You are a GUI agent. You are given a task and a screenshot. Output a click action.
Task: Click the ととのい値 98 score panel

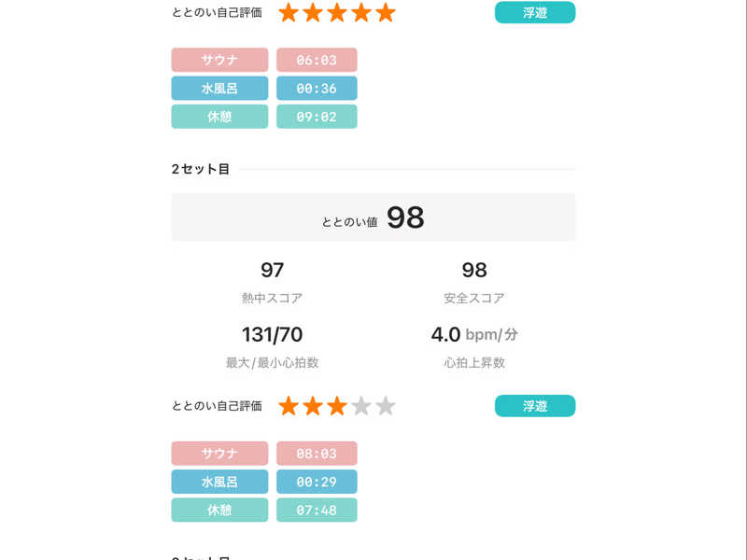pyautogui.click(x=373, y=217)
